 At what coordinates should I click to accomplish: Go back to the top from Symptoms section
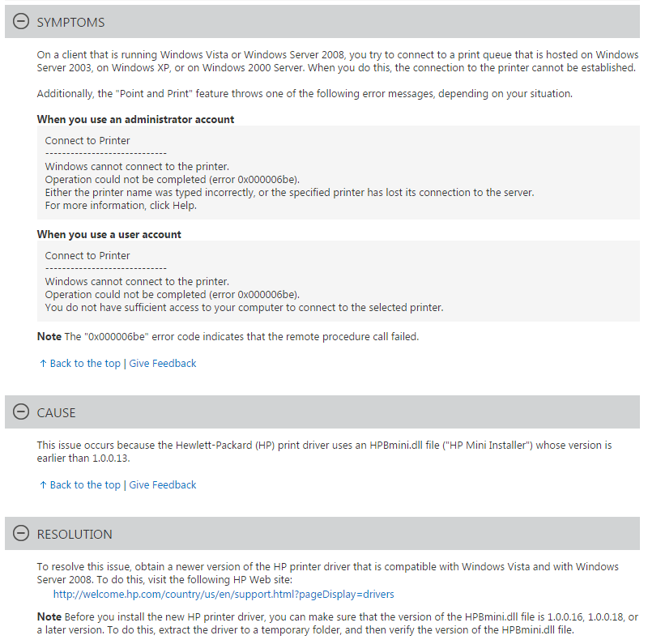coord(85,364)
